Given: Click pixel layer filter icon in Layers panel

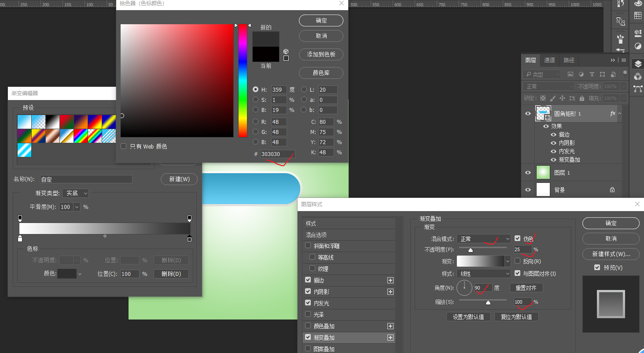Looking at the screenshot, I should coord(570,74).
